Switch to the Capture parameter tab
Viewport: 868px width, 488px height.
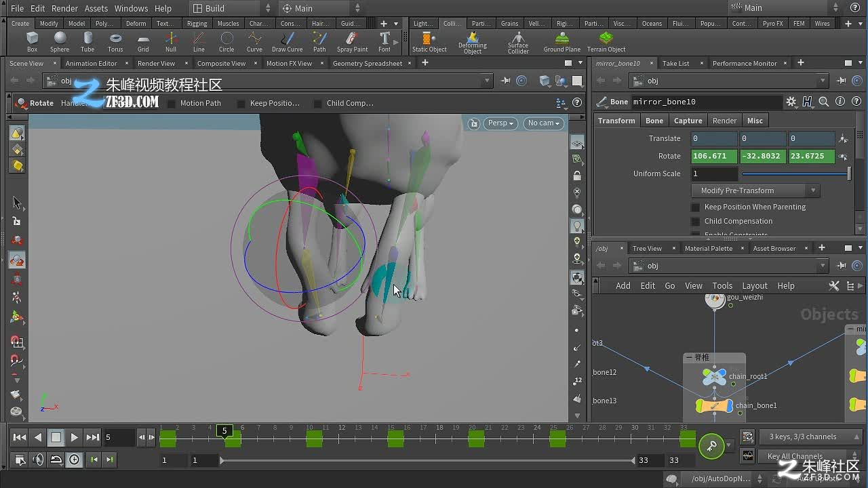[x=688, y=121]
